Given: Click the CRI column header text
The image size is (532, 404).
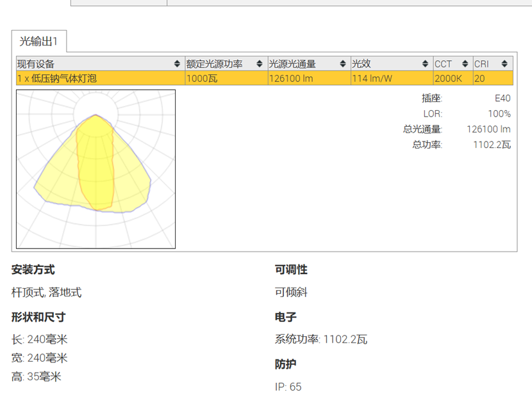Looking at the screenshot, I should (481, 64).
